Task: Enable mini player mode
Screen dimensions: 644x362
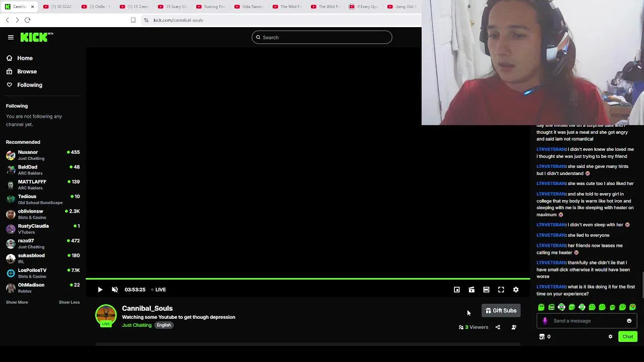Action: [x=457, y=290]
